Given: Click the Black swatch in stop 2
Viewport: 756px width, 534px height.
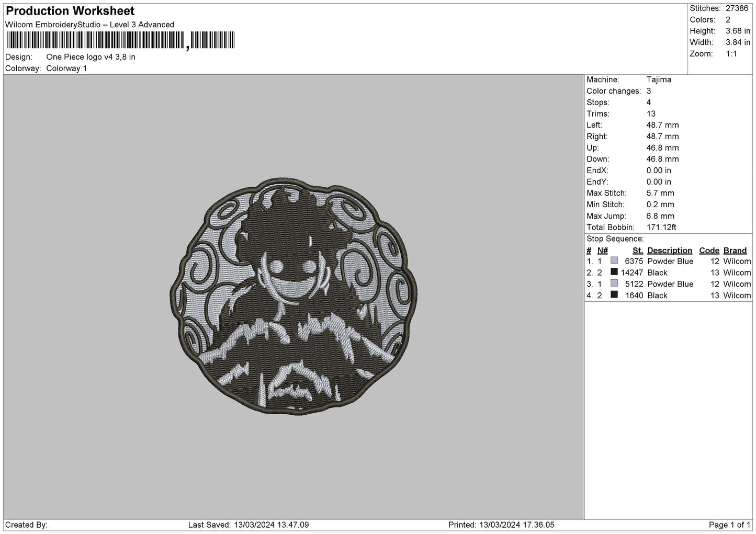Looking at the screenshot, I should (x=614, y=272).
